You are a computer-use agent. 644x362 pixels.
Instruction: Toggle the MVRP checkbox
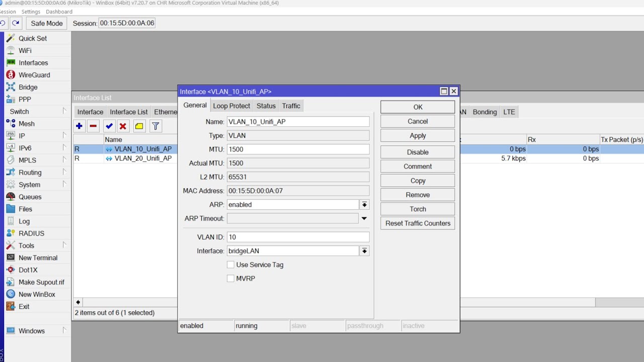point(230,278)
